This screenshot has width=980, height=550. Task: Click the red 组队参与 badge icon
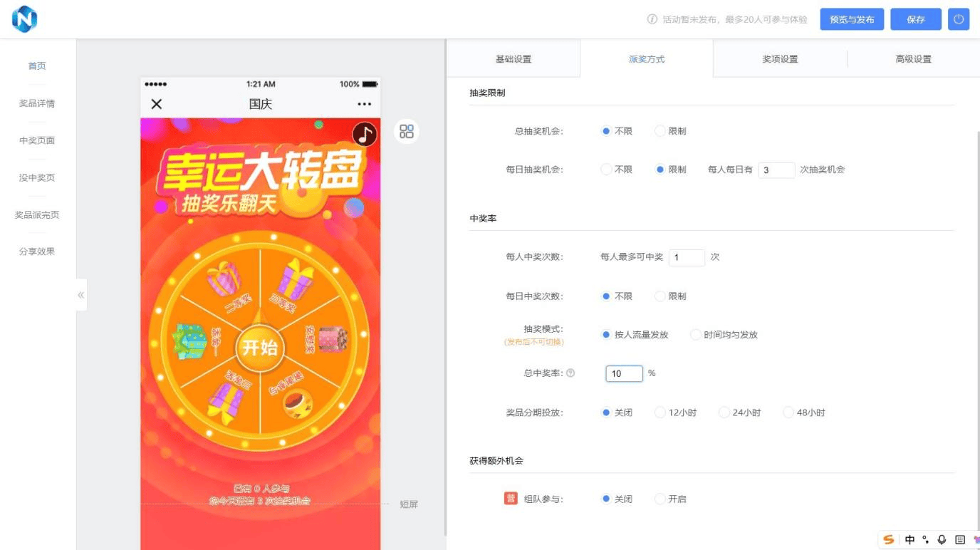coord(510,499)
